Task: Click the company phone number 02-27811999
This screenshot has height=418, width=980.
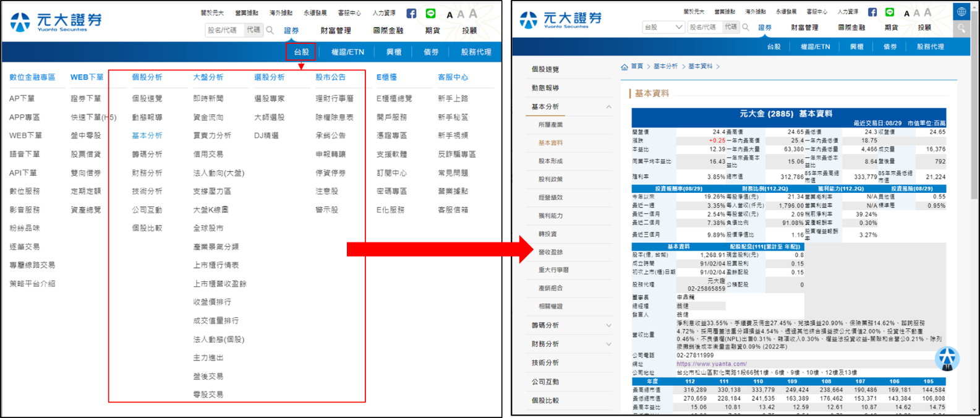Action: 695,356
